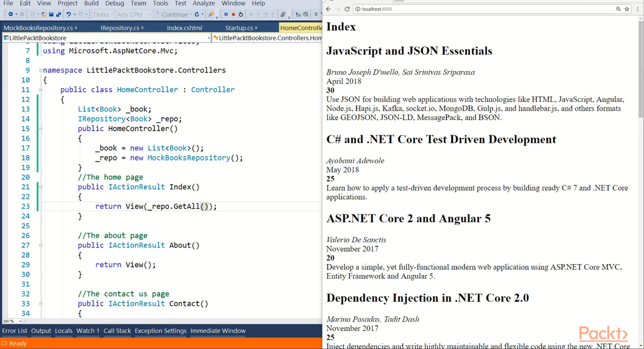This screenshot has width=644, height=349.
Task: Click the Open File toolbar icon
Action: click(43, 14)
